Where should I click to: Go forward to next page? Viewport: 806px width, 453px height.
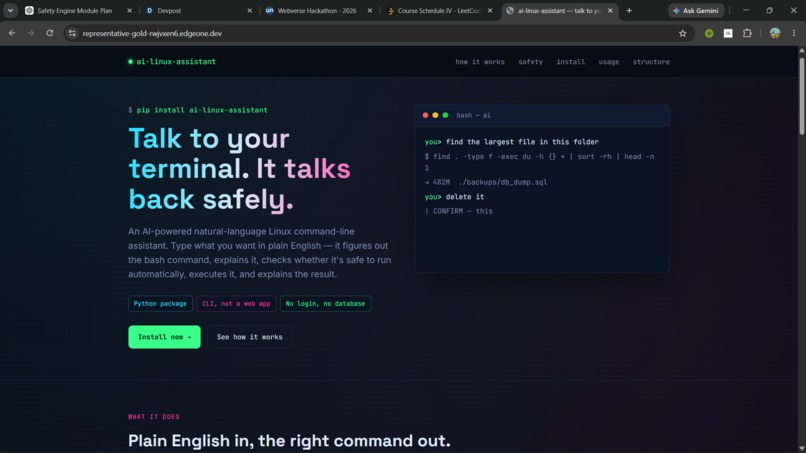click(x=31, y=33)
